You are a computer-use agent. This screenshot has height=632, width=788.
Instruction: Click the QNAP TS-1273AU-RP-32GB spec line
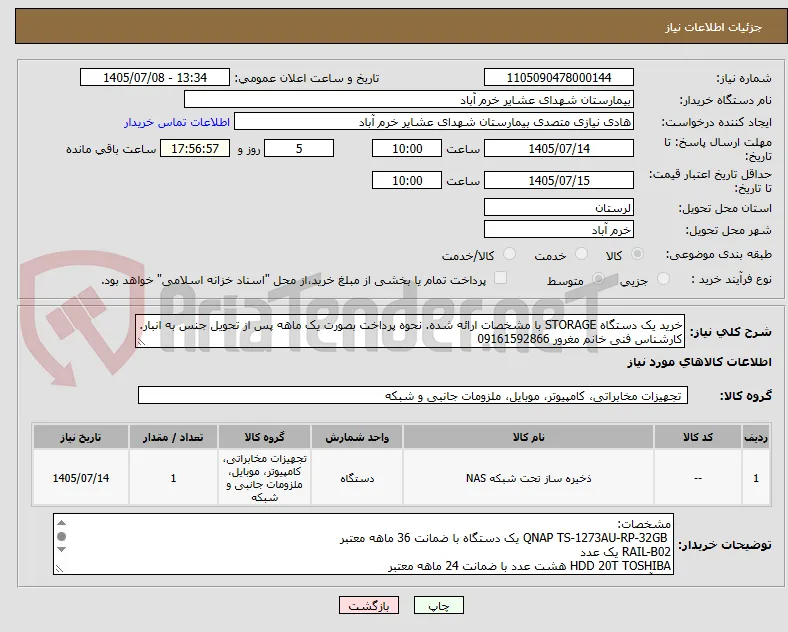tap(505, 538)
